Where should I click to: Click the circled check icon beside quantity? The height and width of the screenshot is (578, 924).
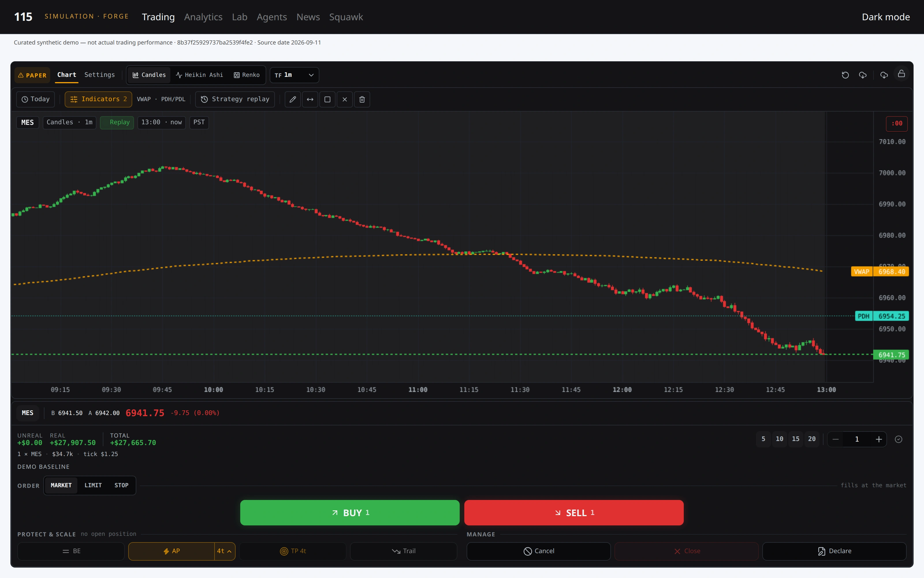pyautogui.click(x=898, y=440)
